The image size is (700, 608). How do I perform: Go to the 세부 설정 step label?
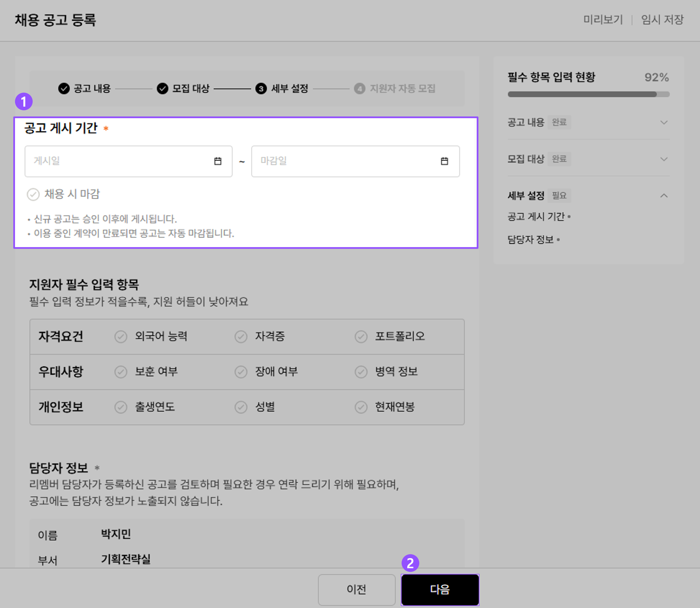[x=290, y=88]
